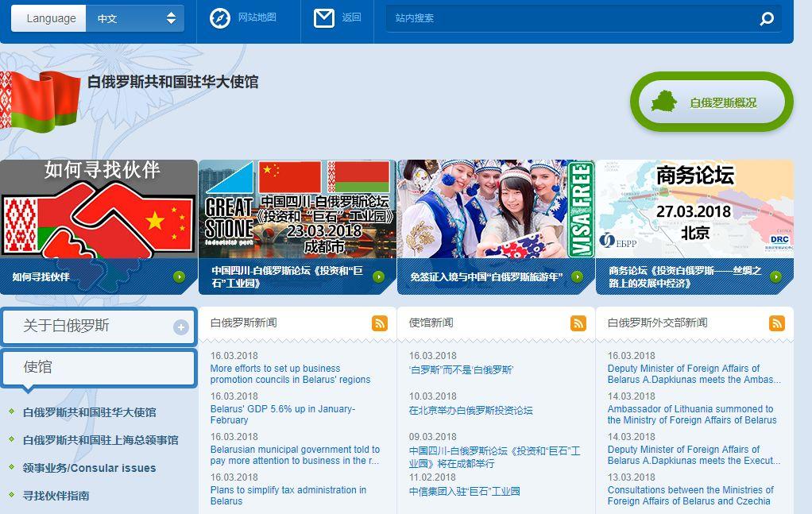
Task: Click green arrow on 如何寻找伙伴 banner
Action: 180,277
